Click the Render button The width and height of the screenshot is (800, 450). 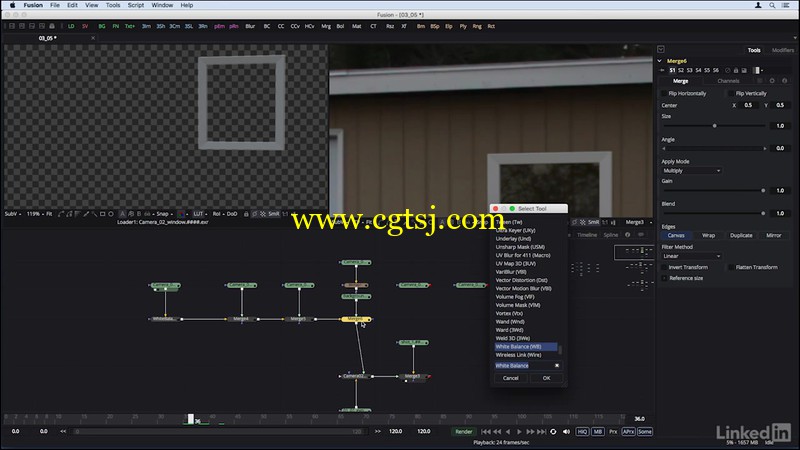tap(463, 432)
